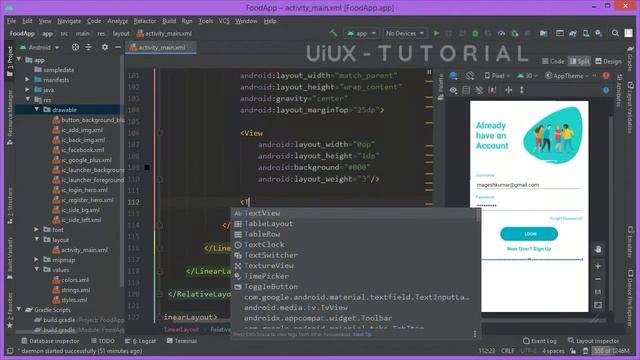Open the app run configuration dropdown

click(x=361, y=33)
